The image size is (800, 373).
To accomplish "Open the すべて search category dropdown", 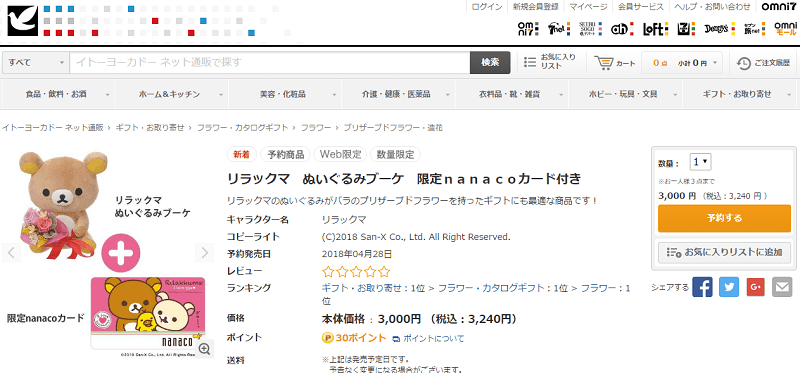I will click(36, 62).
